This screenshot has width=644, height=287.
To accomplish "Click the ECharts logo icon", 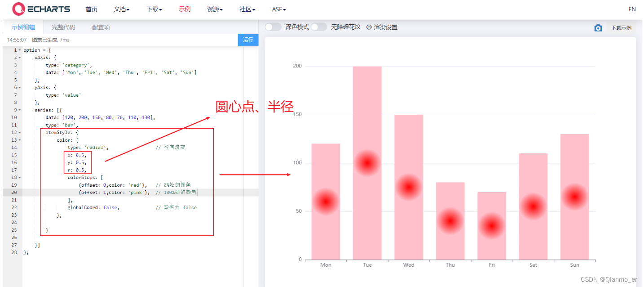I will click(18, 9).
